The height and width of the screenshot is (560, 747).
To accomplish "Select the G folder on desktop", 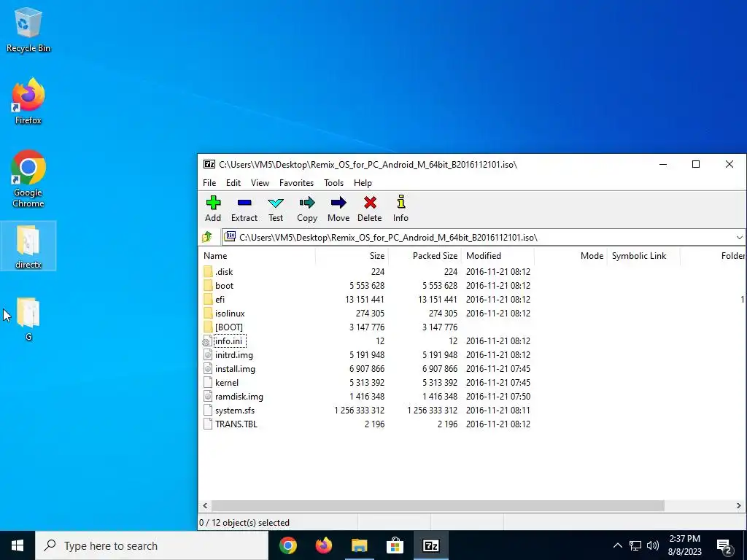I will [28, 319].
